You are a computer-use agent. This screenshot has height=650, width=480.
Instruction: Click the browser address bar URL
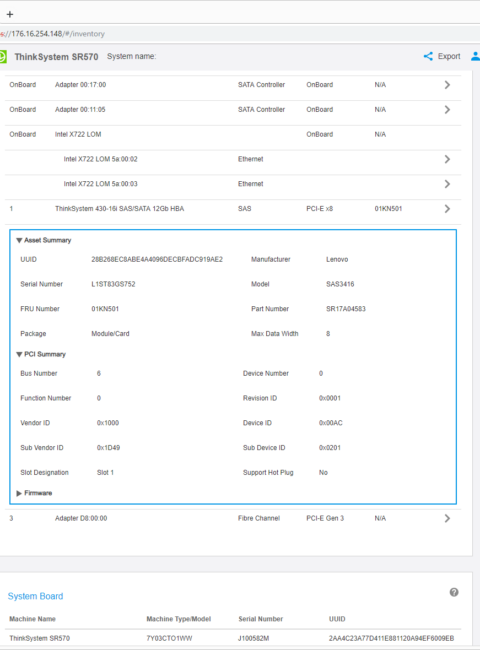pos(53,34)
